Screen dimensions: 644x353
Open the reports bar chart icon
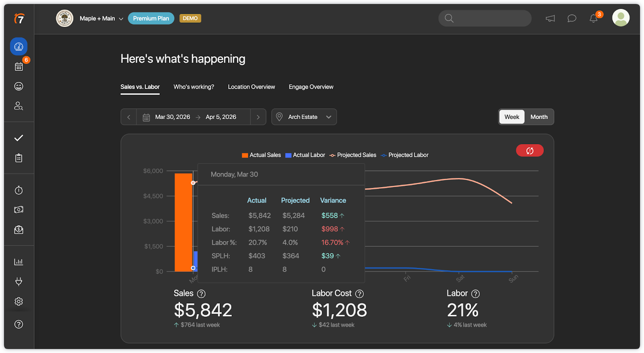click(19, 261)
